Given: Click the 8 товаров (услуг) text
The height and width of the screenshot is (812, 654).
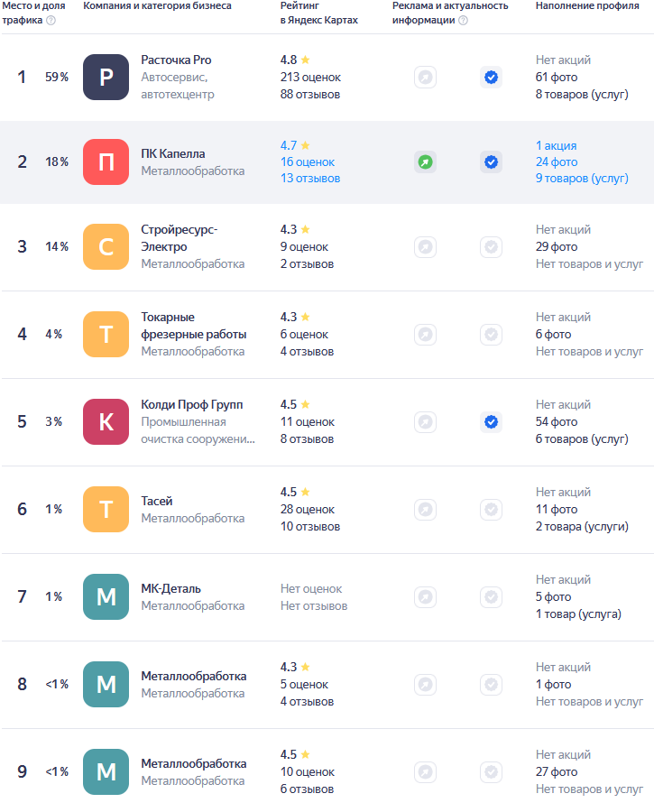Looking at the screenshot, I should tap(582, 94).
